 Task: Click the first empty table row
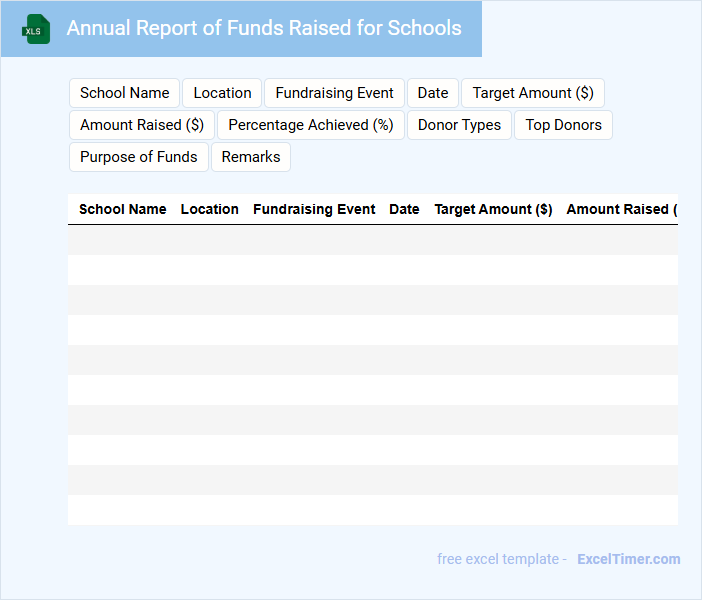(x=372, y=240)
